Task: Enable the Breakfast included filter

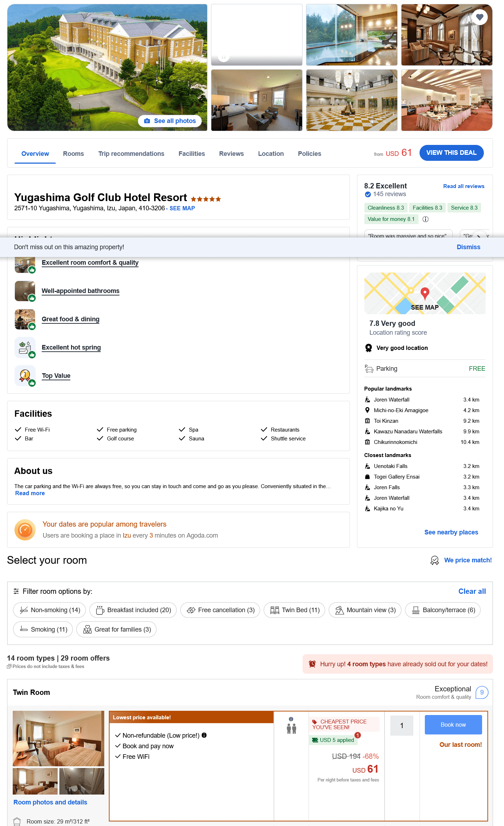Action: click(133, 610)
